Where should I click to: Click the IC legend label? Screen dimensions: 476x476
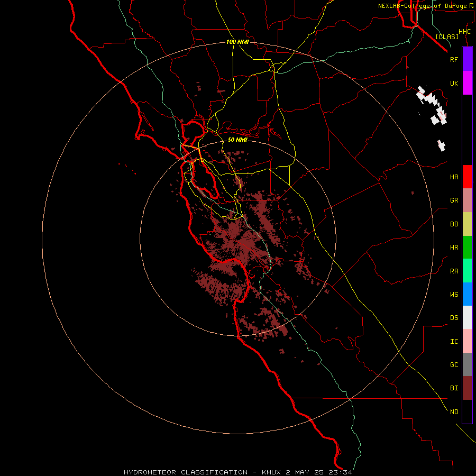click(x=454, y=342)
